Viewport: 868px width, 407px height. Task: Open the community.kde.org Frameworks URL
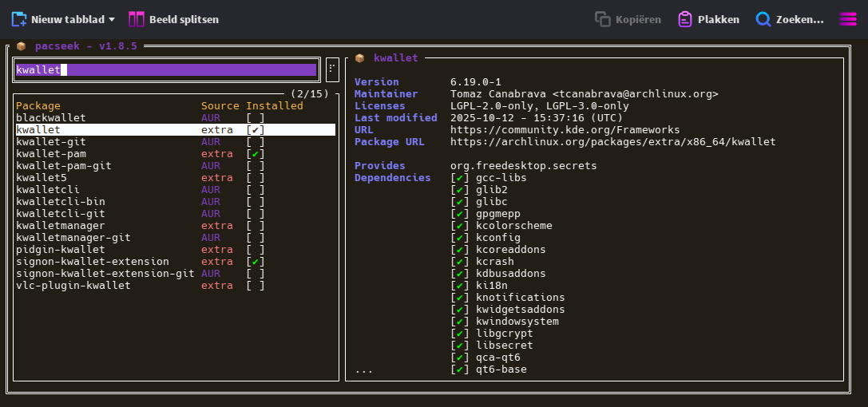(x=565, y=130)
